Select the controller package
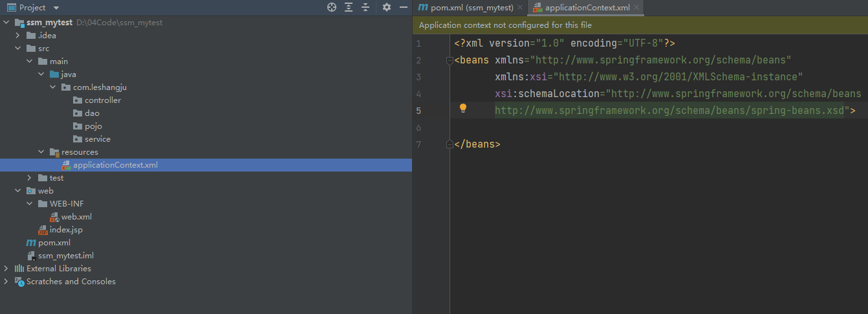Viewport: 868px width, 314px height. coord(103,100)
